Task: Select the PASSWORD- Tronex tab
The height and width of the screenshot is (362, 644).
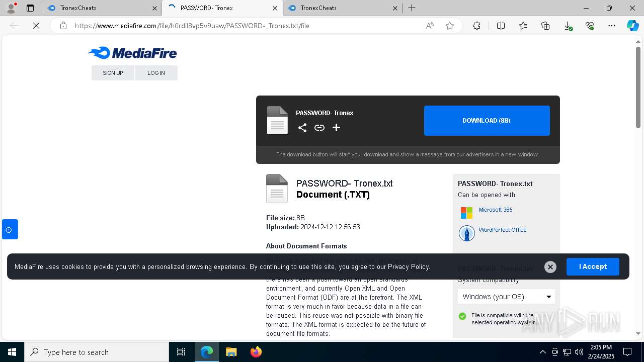Action: pyautogui.click(x=221, y=8)
